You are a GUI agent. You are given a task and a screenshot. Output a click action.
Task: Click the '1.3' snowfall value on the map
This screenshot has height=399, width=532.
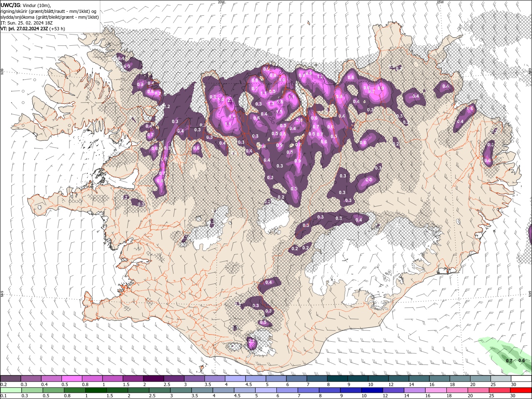tap(271, 103)
